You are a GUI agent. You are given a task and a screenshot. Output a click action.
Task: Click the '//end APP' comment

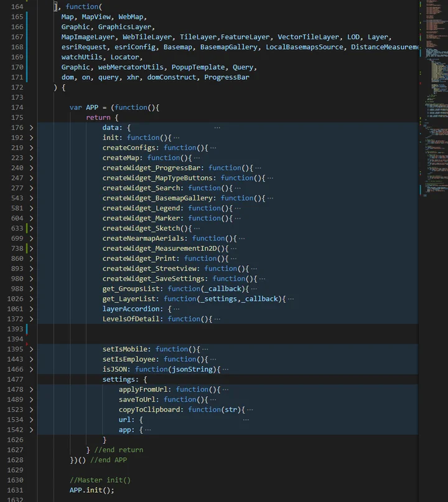(108, 460)
